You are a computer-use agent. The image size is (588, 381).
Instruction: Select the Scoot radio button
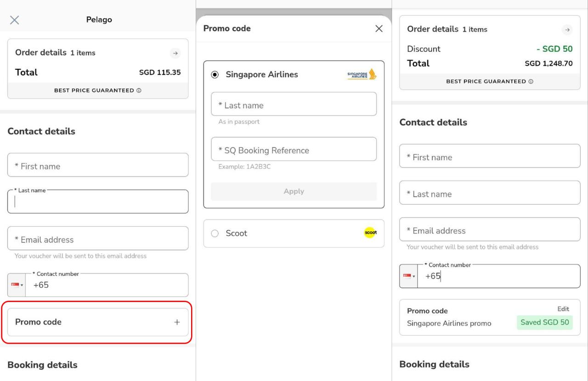coord(215,233)
